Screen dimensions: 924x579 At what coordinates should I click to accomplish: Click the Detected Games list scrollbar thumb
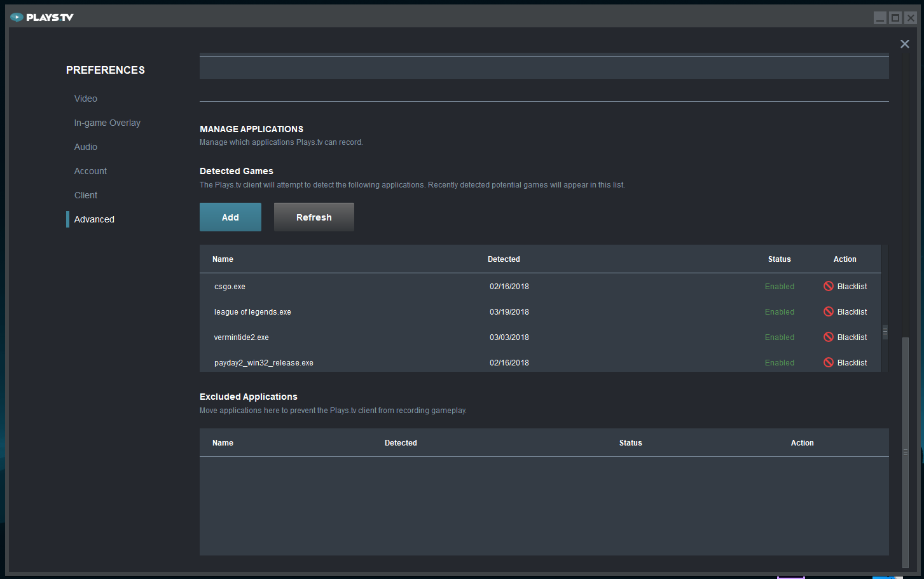click(885, 332)
